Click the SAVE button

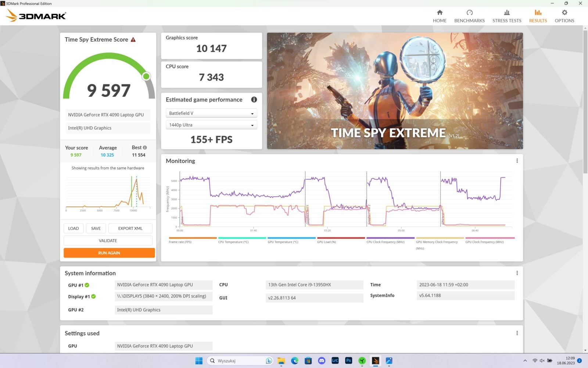click(96, 228)
